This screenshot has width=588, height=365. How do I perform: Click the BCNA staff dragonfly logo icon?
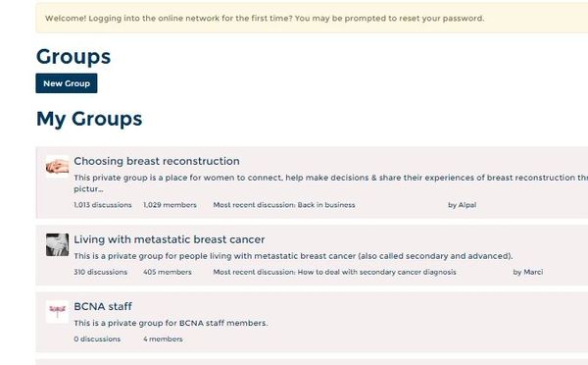point(58,312)
